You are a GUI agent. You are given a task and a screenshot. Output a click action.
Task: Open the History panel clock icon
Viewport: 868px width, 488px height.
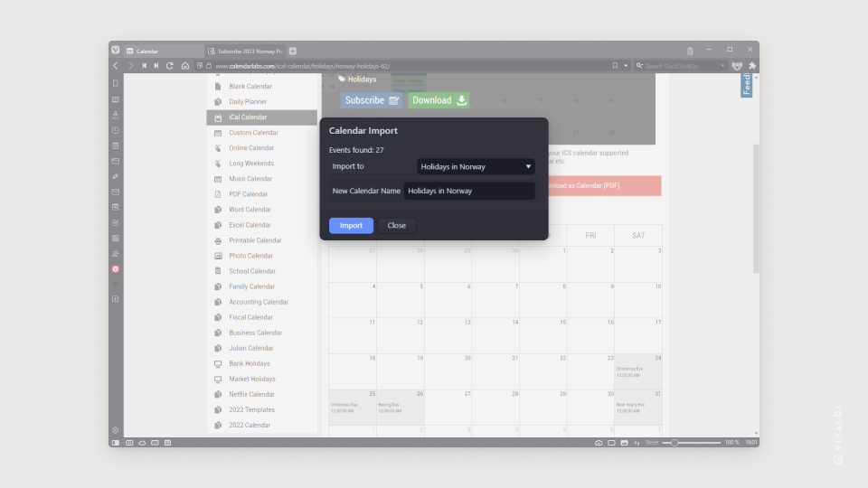coord(116,130)
